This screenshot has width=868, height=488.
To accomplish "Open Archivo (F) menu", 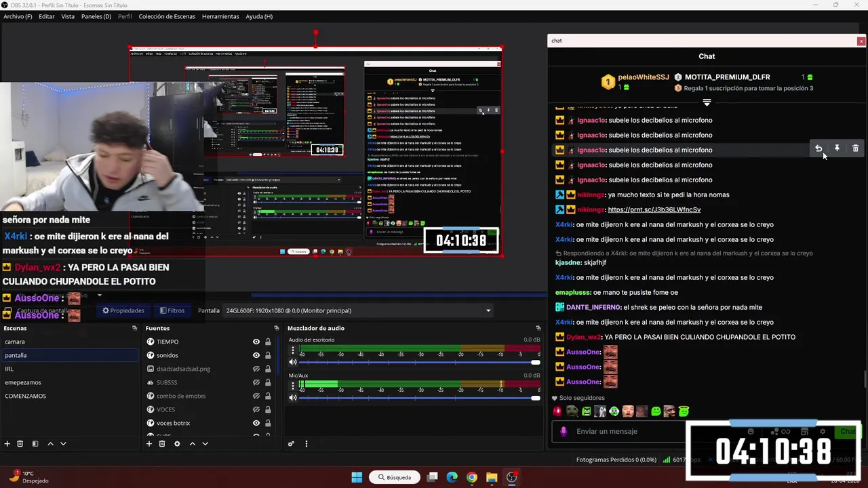I will pos(18,16).
